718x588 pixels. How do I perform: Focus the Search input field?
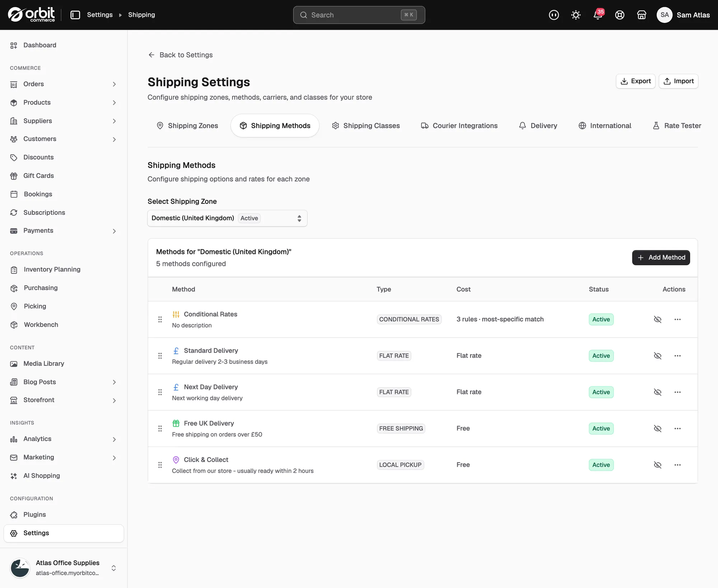point(359,15)
